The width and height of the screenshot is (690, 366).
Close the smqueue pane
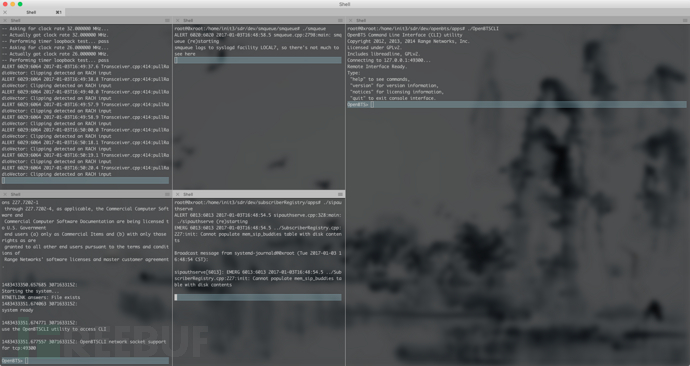(177, 21)
